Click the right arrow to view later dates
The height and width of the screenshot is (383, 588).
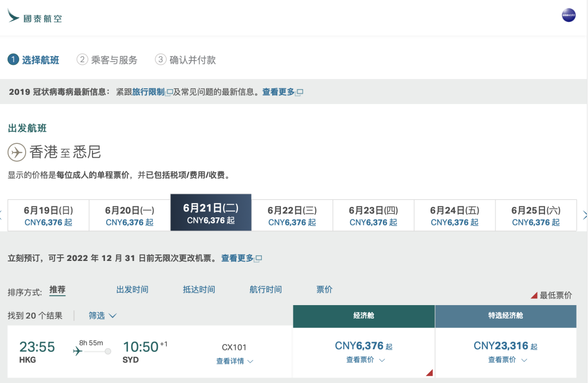[585, 215]
